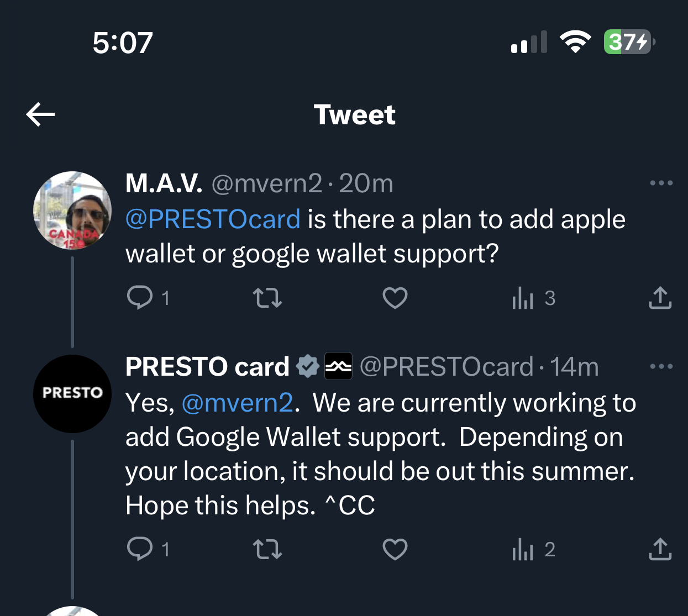Image resolution: width=688 pixels, height=616 pixels.
Task: Tap the battery indicator in status bar
Action: point(629,42)
